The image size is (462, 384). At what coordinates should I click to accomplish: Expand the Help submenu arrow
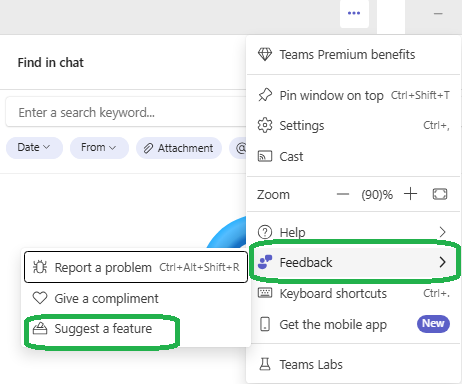coord(442,232)
